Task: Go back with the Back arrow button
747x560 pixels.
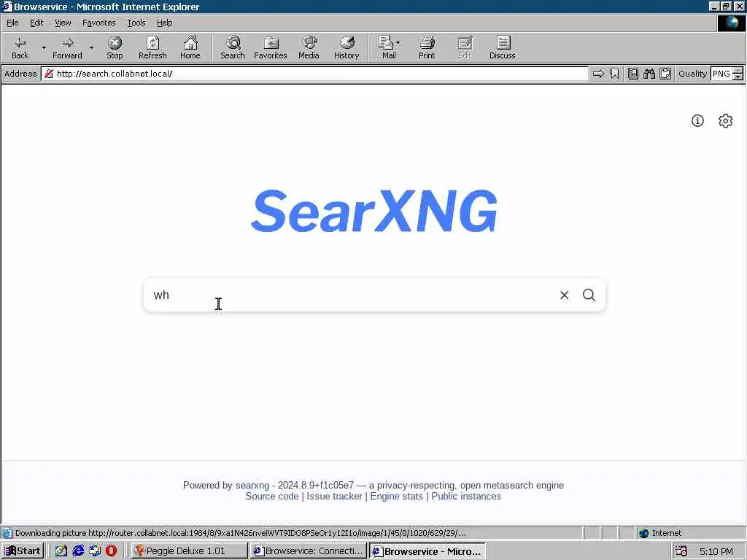Action: coord(20,47)
